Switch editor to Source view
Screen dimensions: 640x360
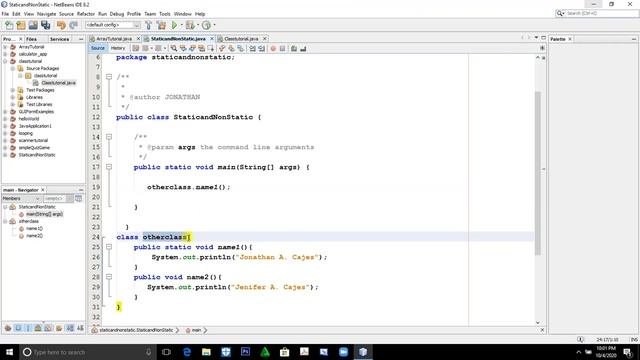(x=98, y=48)
